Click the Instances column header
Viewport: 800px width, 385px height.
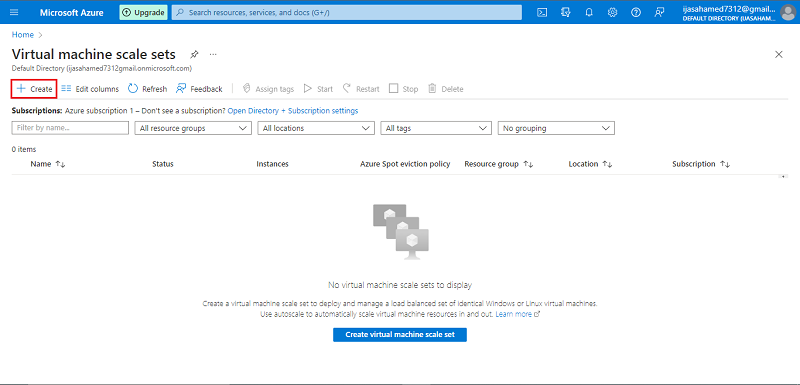click(272, 164)
